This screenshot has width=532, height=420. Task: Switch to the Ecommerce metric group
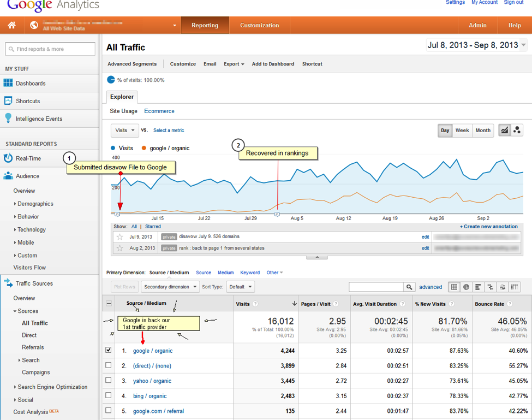pyautogui.click(x=159, y=111)
